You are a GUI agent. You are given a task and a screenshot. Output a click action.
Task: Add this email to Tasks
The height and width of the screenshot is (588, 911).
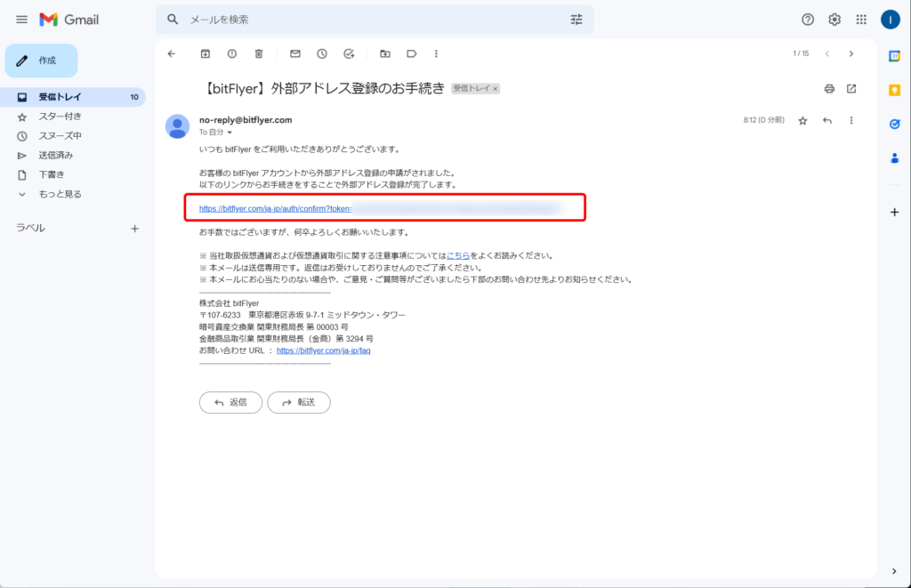tap(349, 54)
